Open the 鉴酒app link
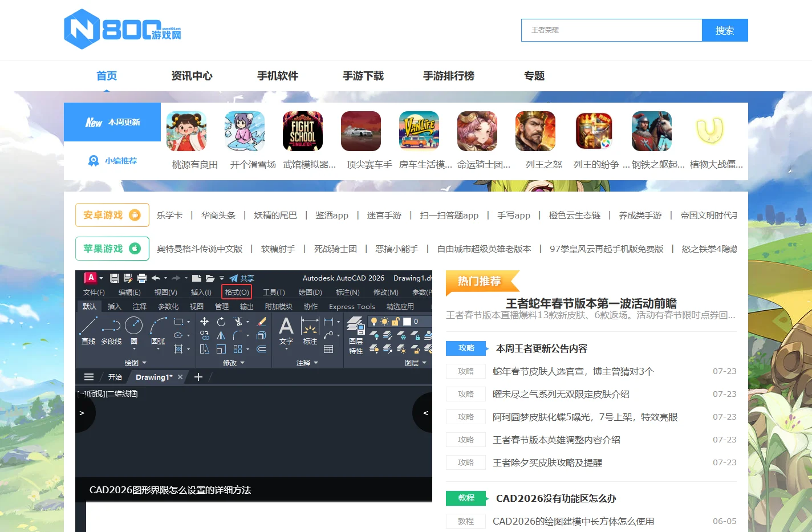 pyautogui.click(x=332, y=215)
